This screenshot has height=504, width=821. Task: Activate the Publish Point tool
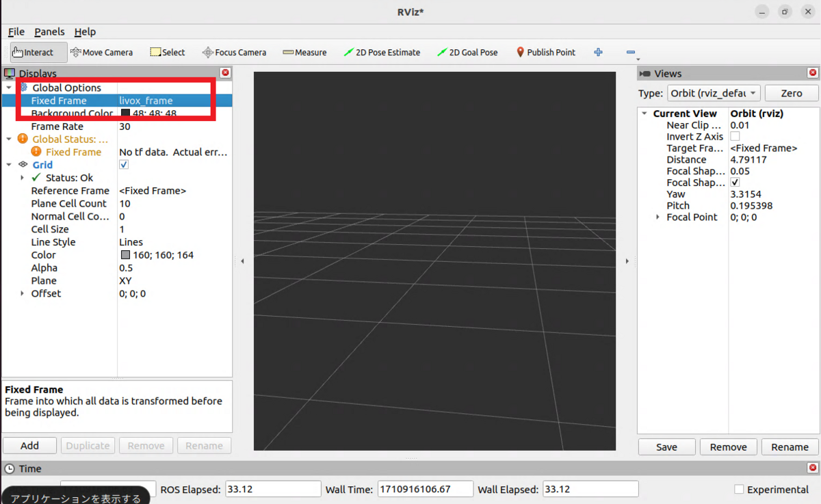pos(545,51)
